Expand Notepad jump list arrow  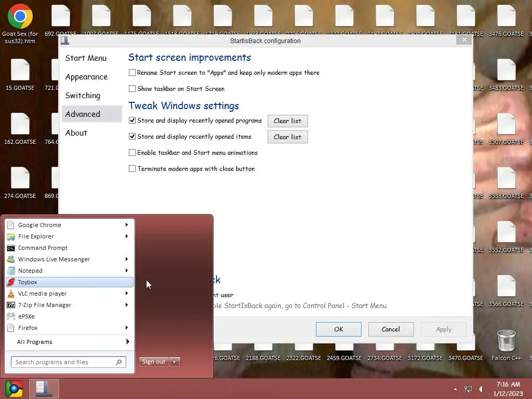[x=127, y=270]
